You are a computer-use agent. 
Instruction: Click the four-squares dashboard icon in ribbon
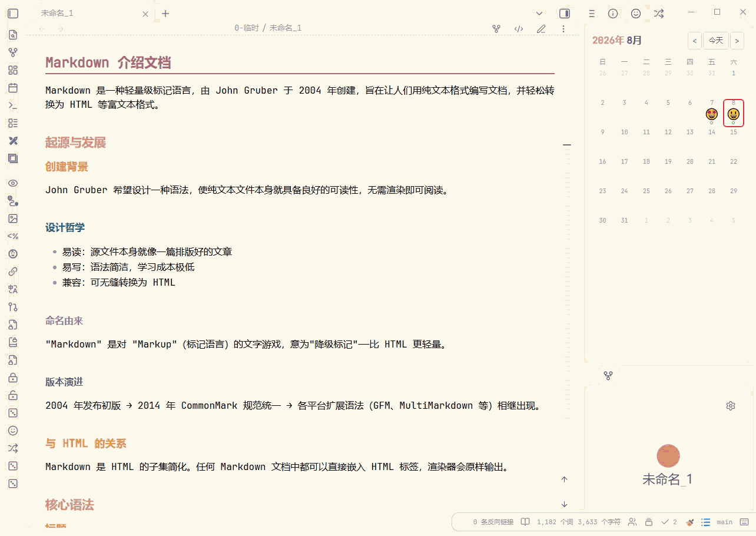tap(13, 70)
